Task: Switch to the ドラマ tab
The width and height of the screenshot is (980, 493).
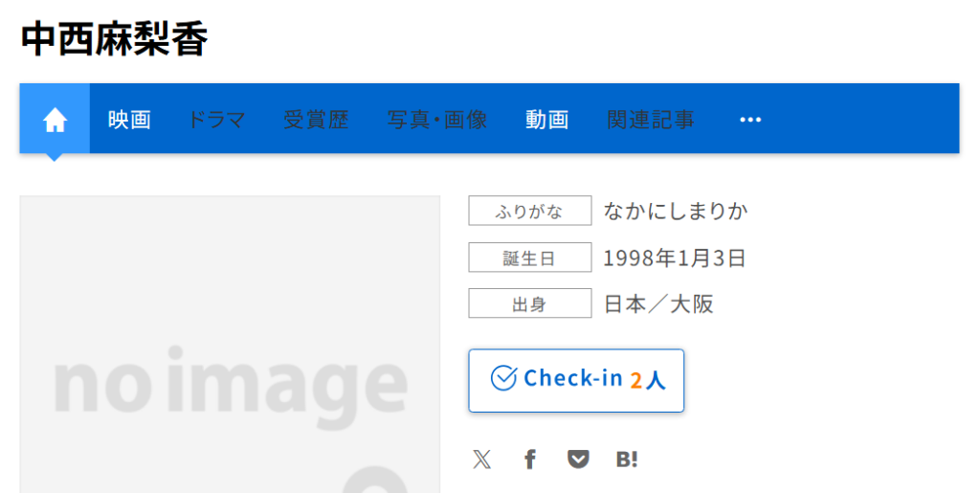Action: click(x=216, y=120)
